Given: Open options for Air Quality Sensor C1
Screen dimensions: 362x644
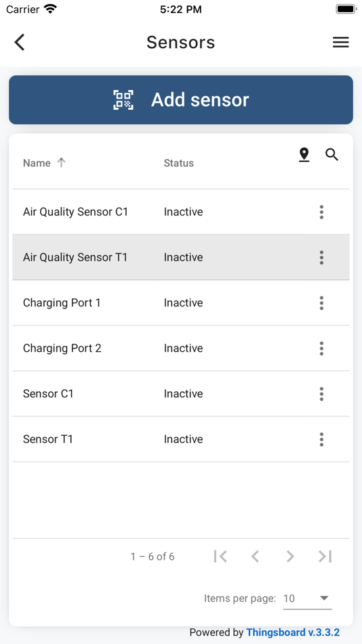Looking at the screenshot, I should [x=321, y=212].
